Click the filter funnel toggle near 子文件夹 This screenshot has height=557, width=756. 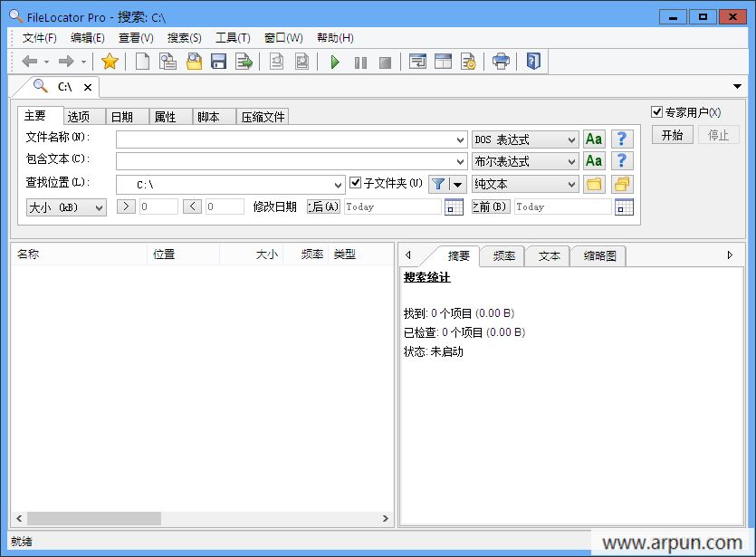pyautogui.click(x=437, y=183)
